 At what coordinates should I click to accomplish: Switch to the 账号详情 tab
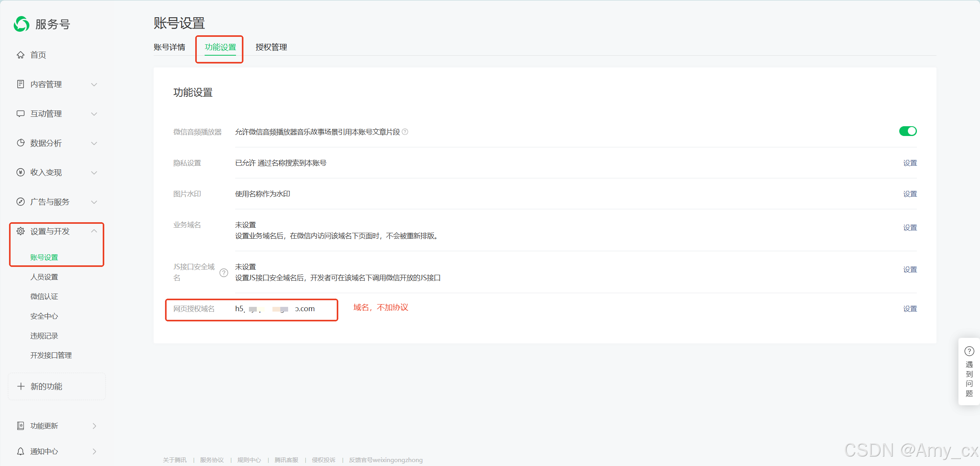click(169, 47)
